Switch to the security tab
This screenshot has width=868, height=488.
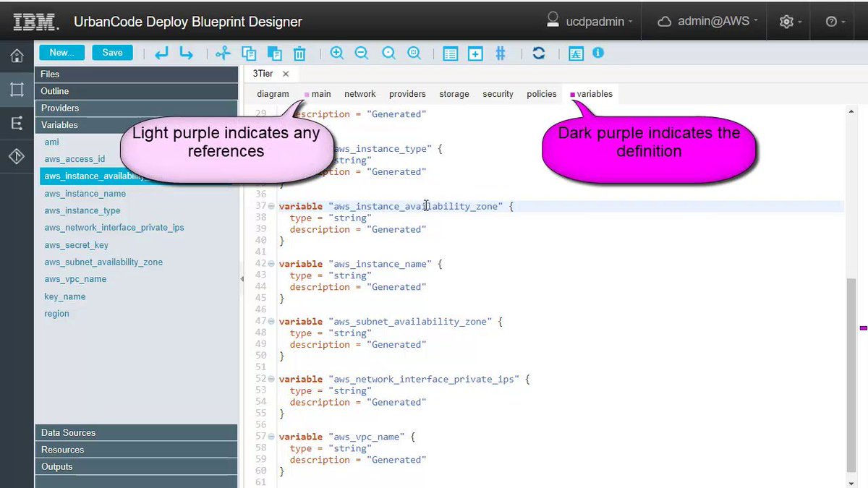click(498, 94)
